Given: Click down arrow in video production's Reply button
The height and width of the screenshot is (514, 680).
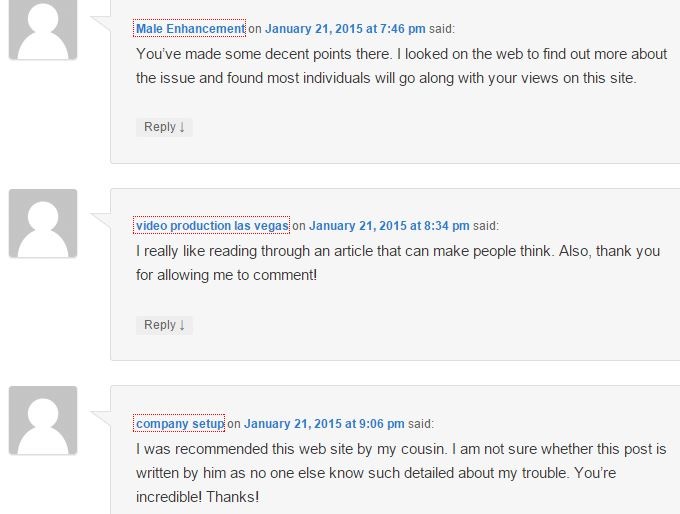Looking at the screenshot, I should (182, 325).
